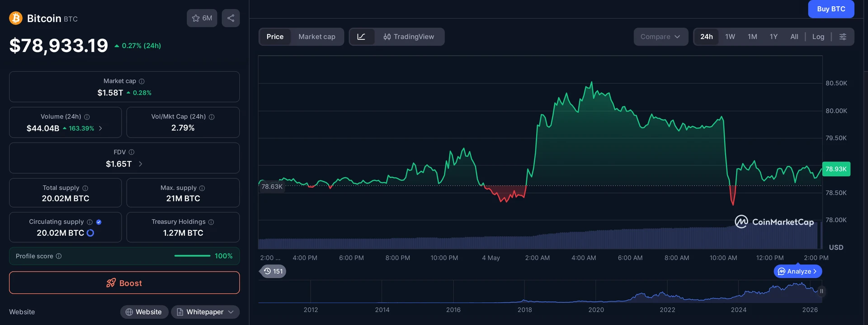Image resolution: width=868 pixels, height=325 pixels.
Task: Click the $1.58T market cap value
Action: [110, 93]
